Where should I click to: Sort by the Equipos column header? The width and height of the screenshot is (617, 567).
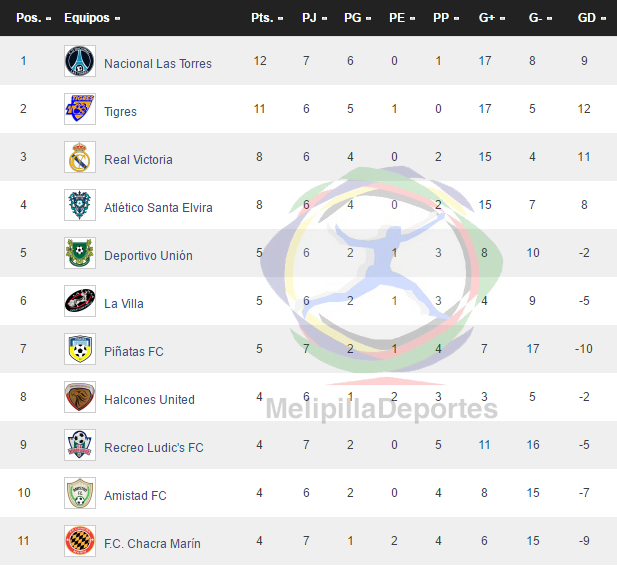pyautogui.click(x=92, y=18)
